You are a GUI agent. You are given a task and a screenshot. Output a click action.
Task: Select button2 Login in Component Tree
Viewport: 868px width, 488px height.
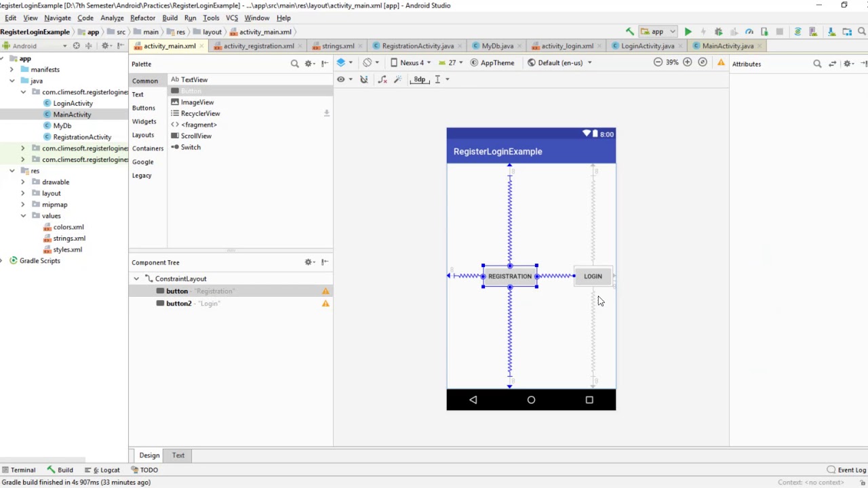tap(231, 304)
